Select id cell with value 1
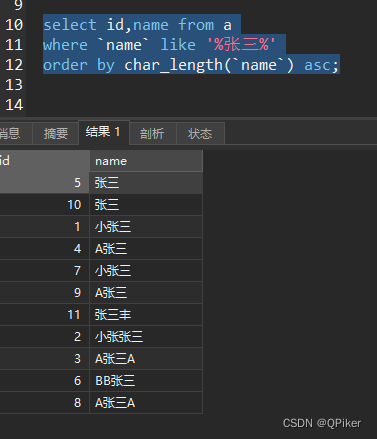 tap(44, 227)
